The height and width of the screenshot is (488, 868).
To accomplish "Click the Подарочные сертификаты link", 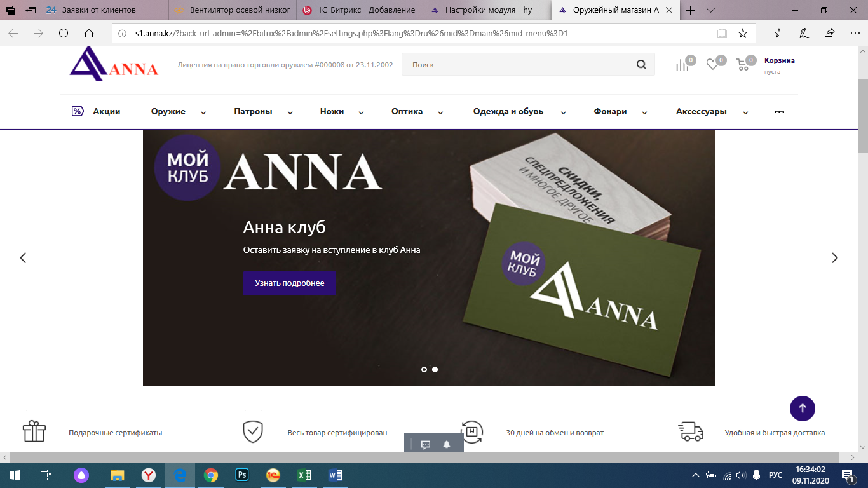I will (x=116, y=433).
